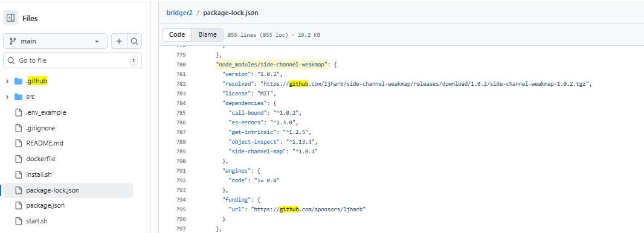
Task: Switch to the Blame tab
Action: point(207,35)
